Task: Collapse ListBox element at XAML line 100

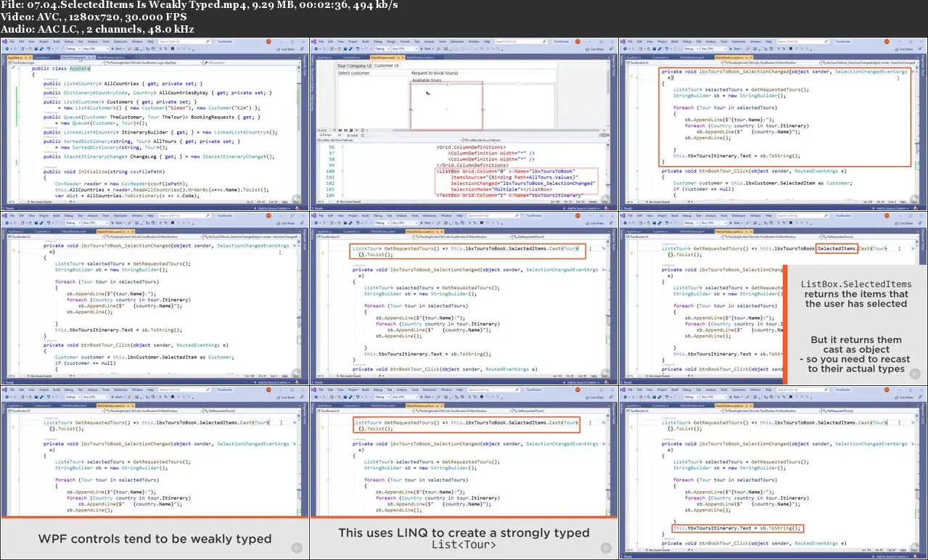Action: (342, 171)
